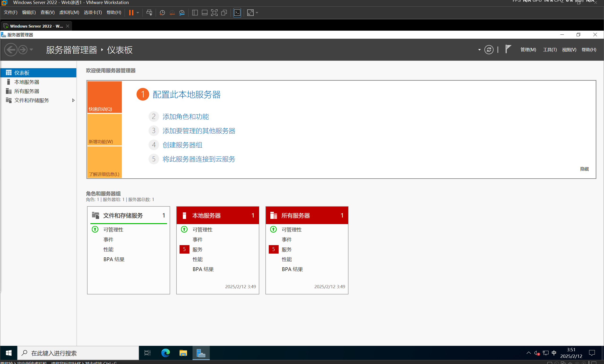Open the 帮助(H) menu in VMware menu bar
The image size is (604, 364).
point(114,13)
